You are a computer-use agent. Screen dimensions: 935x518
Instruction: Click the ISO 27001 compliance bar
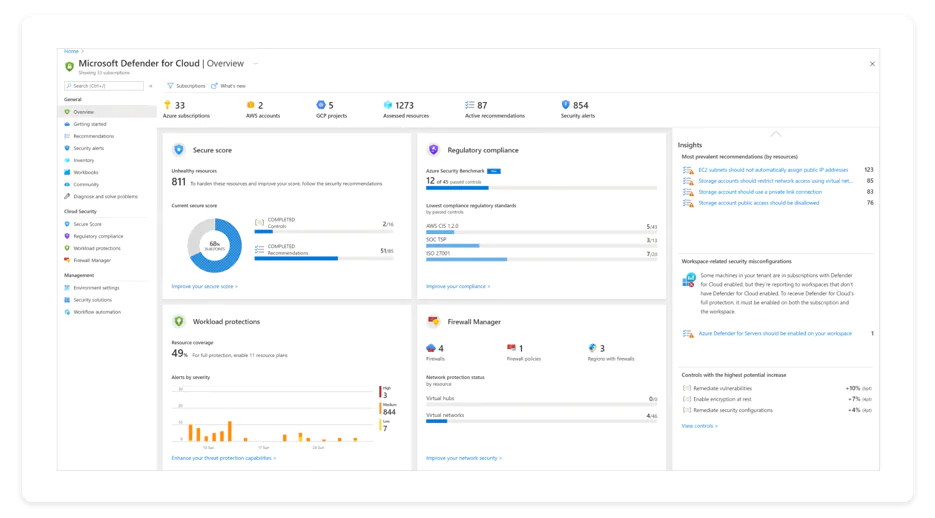coord(541,259)
